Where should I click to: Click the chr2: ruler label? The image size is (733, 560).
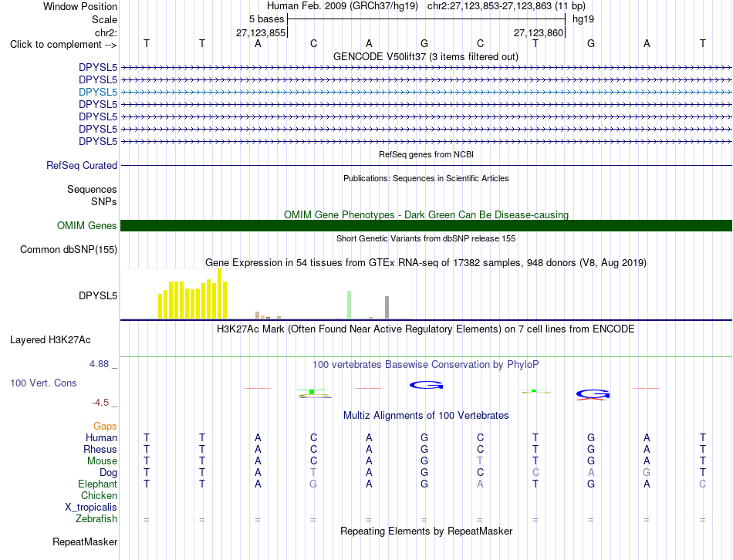point(106,32)
